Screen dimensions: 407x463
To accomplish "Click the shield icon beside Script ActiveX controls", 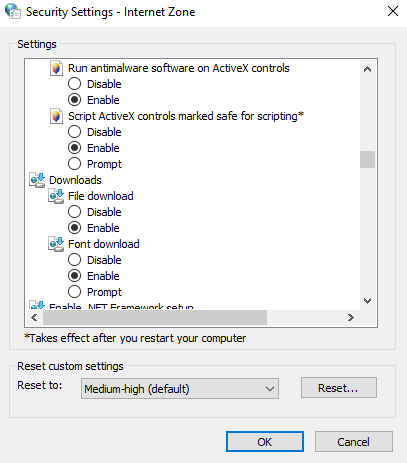I will click(x=56, y=116).
